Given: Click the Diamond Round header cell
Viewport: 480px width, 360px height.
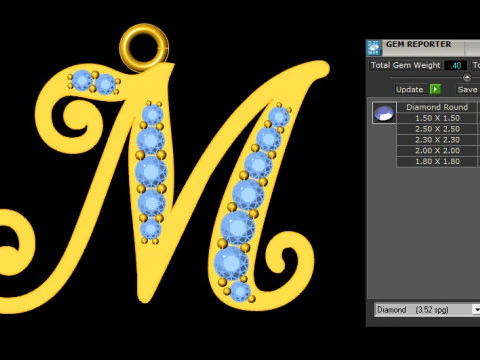Looking at the screenshot, I should (x=437, y=107).
